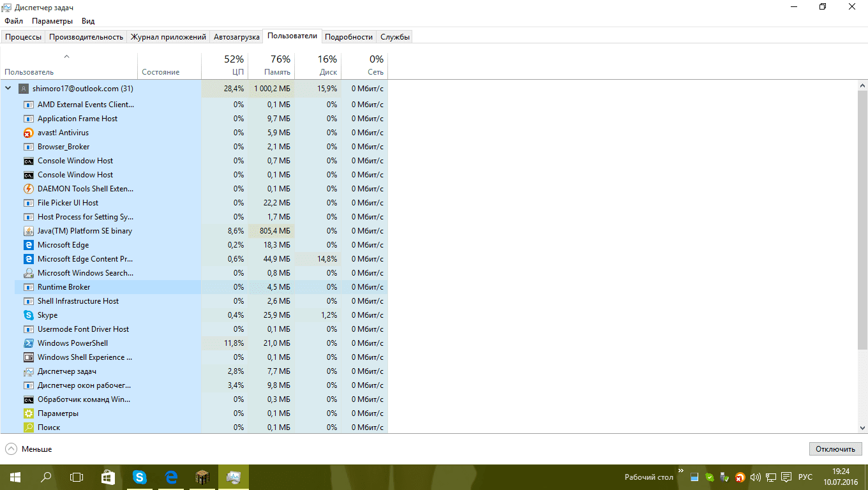Click the 1 000,2 МБ total memory cell
Image resolution: width=868 pixels, height=490 pixels.
(x=272, y=89)
